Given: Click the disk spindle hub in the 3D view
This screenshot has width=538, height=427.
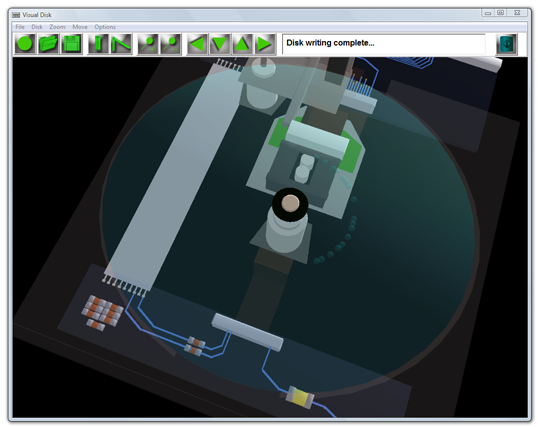Looking at the screenshot, I should pyautogui.click(x=290, y=204).
